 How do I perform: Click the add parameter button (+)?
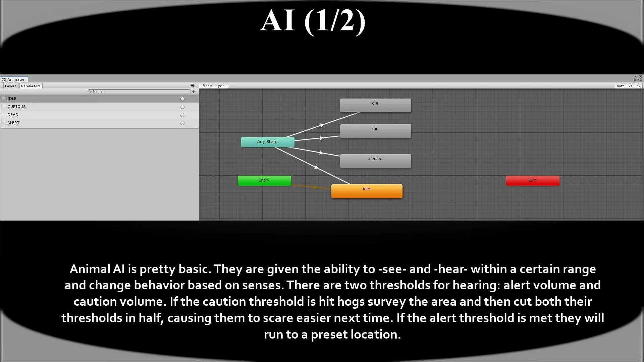pyautogui.click(x=194, y=92)
